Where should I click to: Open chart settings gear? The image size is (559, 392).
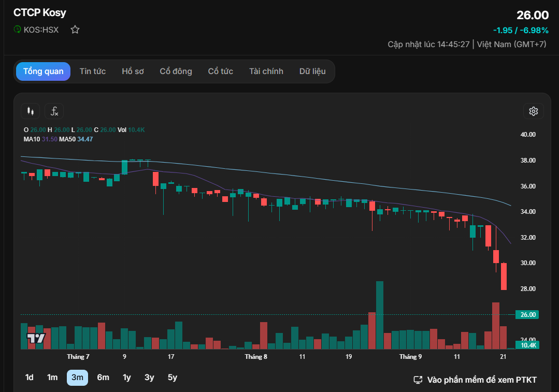pos(533,111)
